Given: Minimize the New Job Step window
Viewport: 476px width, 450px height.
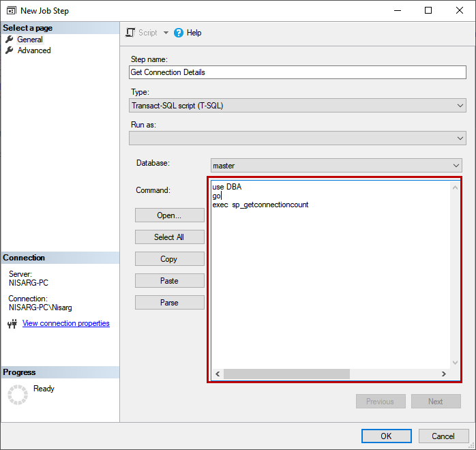Looking at the screenshot, I should 398,11.
